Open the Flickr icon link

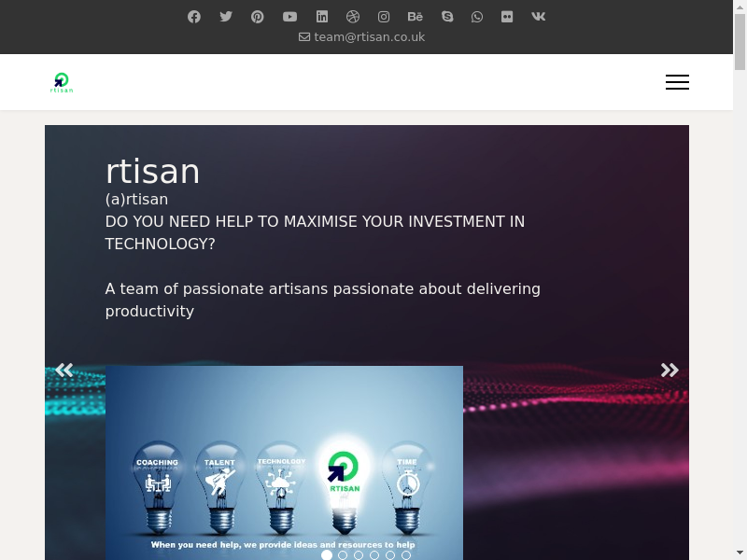tap(507, 17)
